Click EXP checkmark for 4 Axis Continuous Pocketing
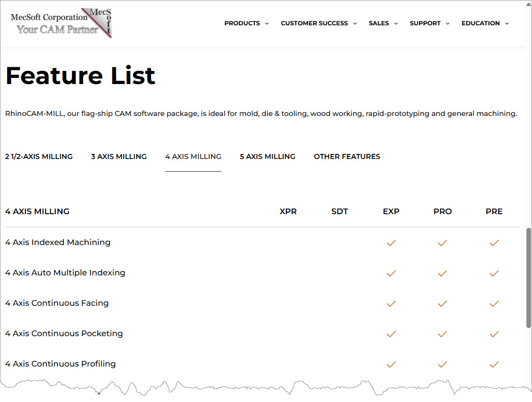Viewport: 532px width, 402px height. click(x=391, y=334)
